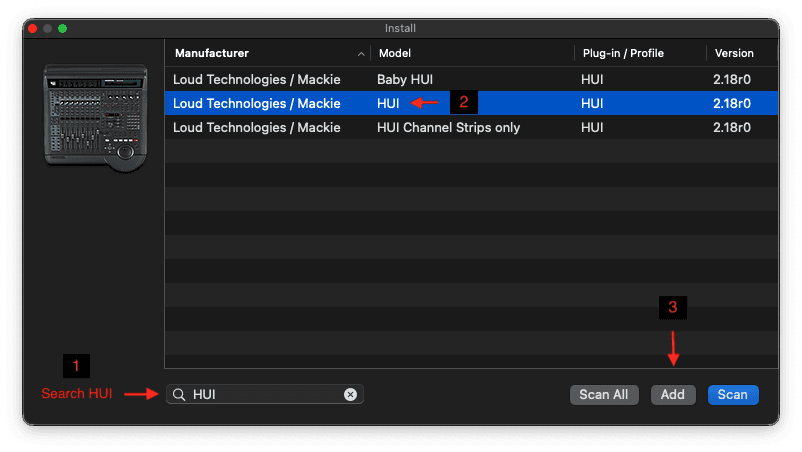Click the blue Scan button

732,395
